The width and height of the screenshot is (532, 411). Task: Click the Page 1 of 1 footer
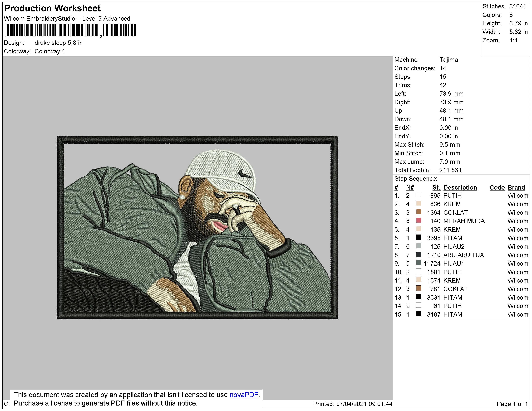tap(512, 404)
